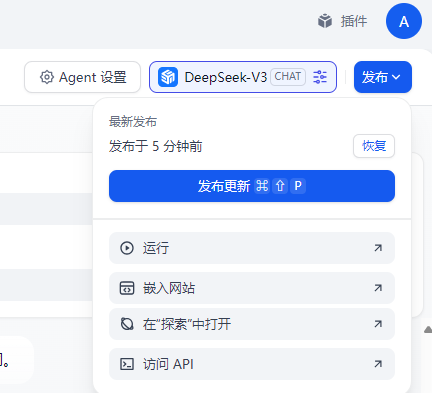Click the embed window icon beside 嵌入网站

pos(127,288)
